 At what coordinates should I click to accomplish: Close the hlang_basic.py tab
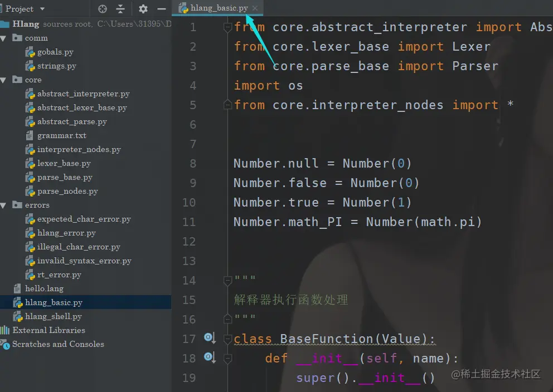[255, 8]
